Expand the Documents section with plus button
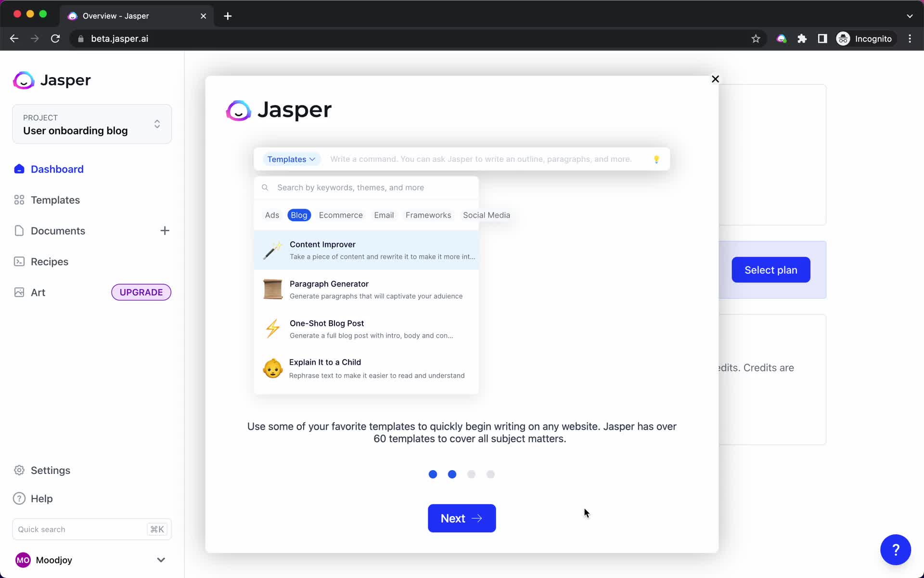Screen dimensions: 924x578 (164, 230)
